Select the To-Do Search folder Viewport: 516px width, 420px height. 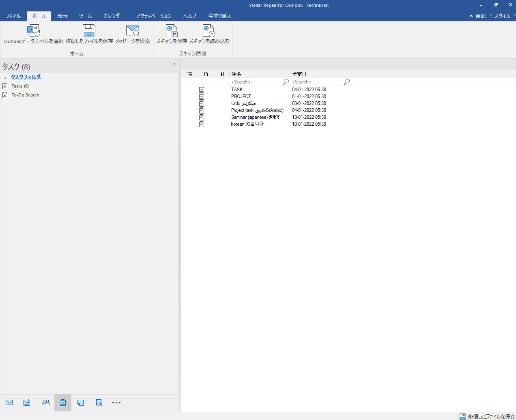point(26,95)
